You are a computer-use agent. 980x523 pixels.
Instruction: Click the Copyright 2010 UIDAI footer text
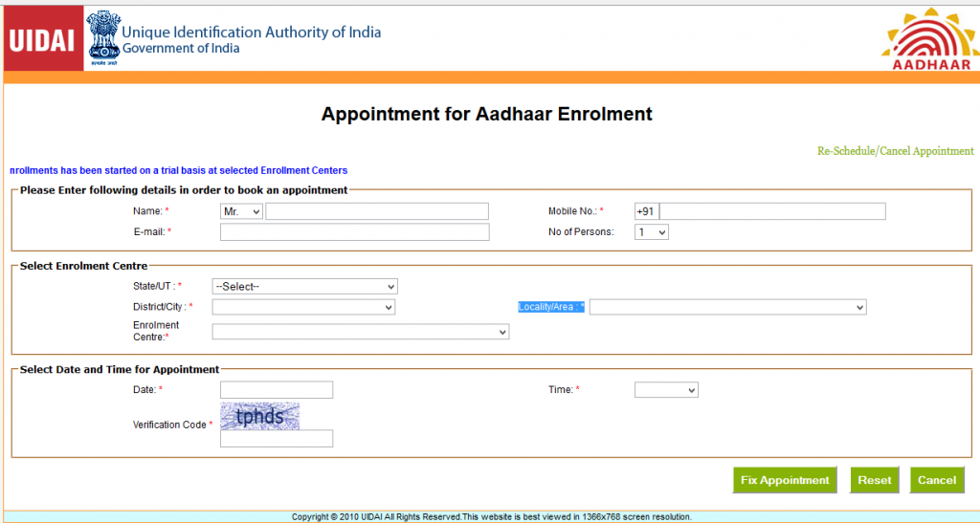click(491, 516)
